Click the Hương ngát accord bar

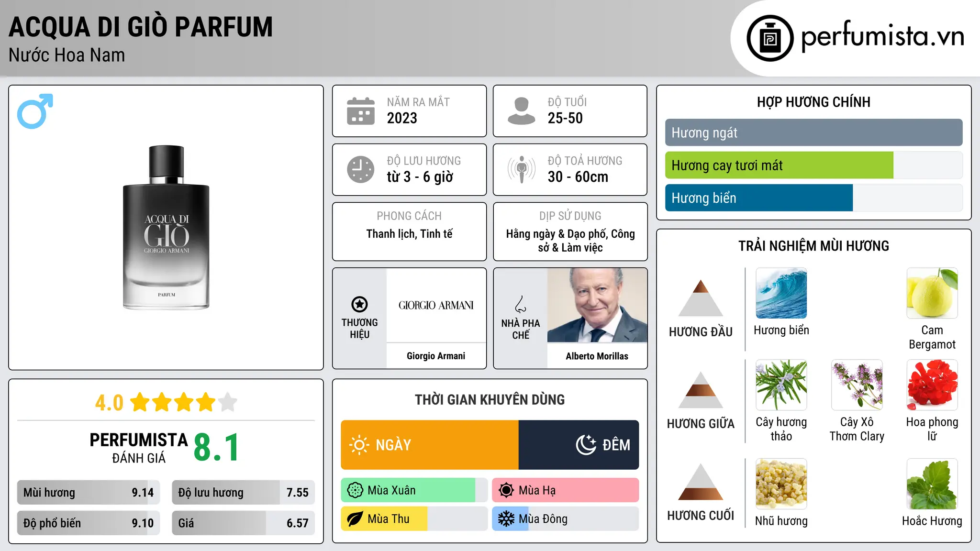click(x=813, y=132)
